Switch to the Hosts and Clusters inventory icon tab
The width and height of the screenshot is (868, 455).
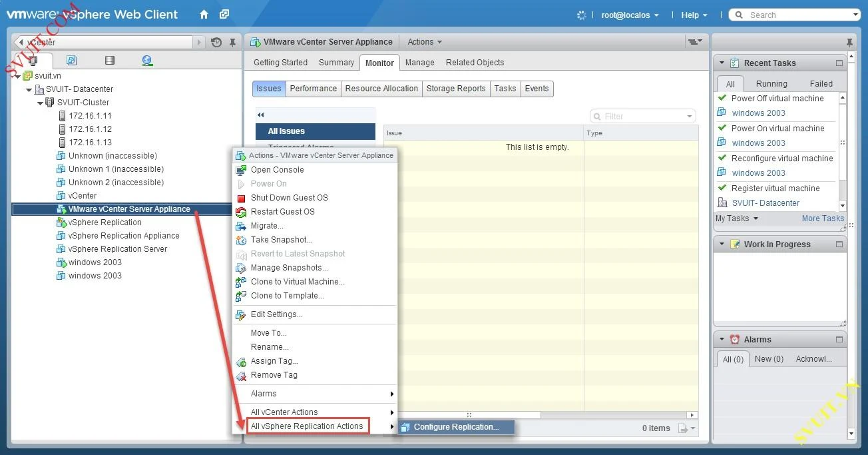coord(33,61)
